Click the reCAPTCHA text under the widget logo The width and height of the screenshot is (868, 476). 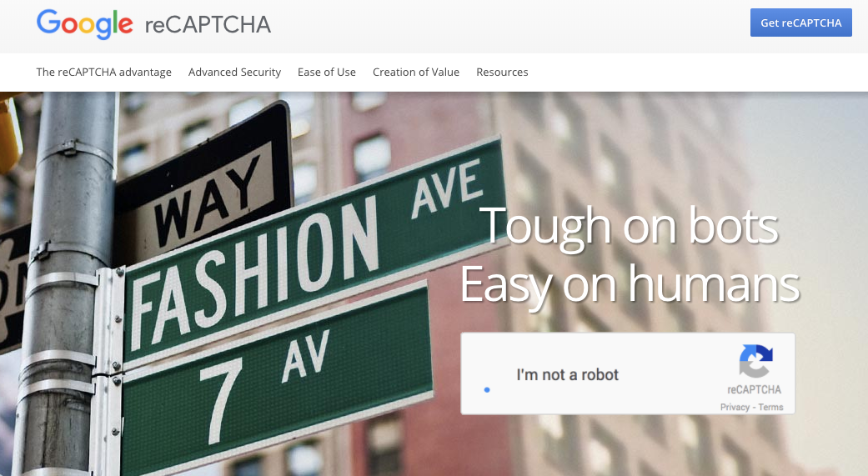pyautogui.click(x=754, y=389)
